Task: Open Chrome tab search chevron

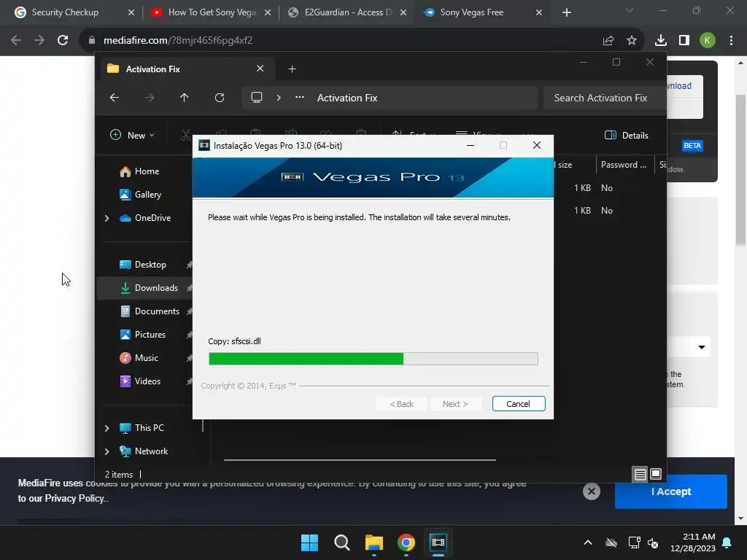Action: pyautogui.click(x=630, y=10)
